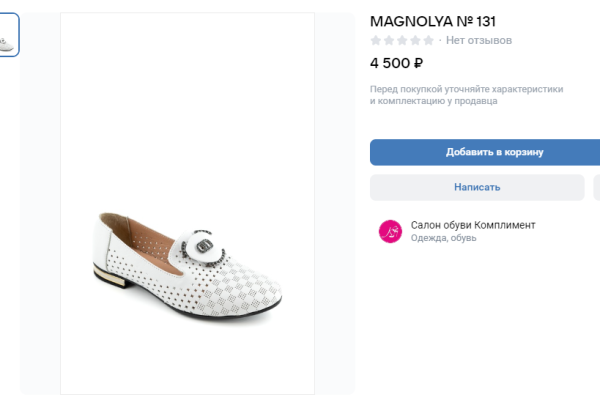
Task: Open the main white shoe product photo
Action: pyautogui.click(x=187, y=203)
